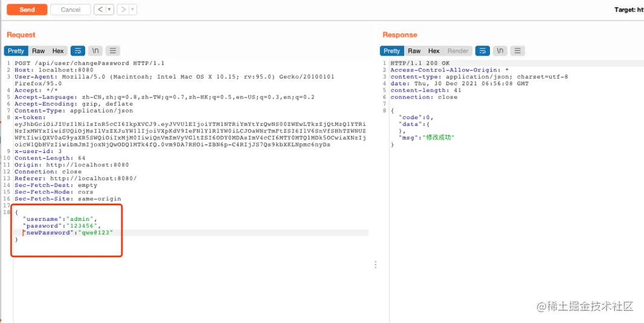Screen dimensions: 644x323
Task: Click the "code":0 response line
Action: 416,117
